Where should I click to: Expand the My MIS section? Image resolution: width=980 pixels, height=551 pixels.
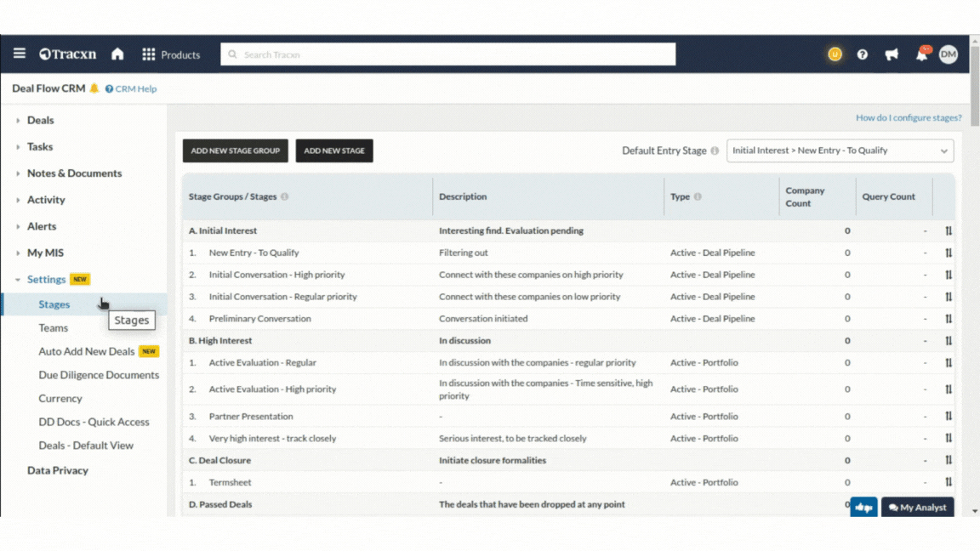pos(45,253)
